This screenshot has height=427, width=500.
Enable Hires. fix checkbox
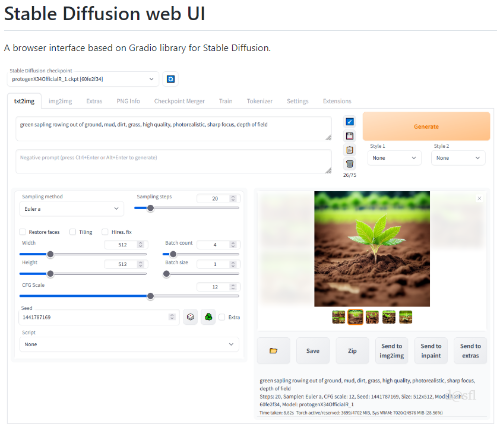(105, 232)
